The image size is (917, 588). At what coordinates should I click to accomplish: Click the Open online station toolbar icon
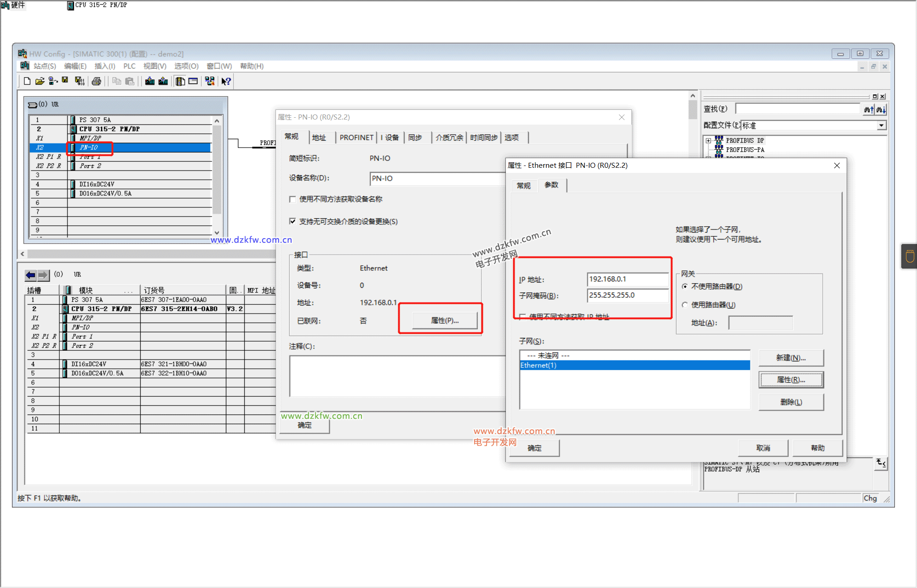point(53,81)
